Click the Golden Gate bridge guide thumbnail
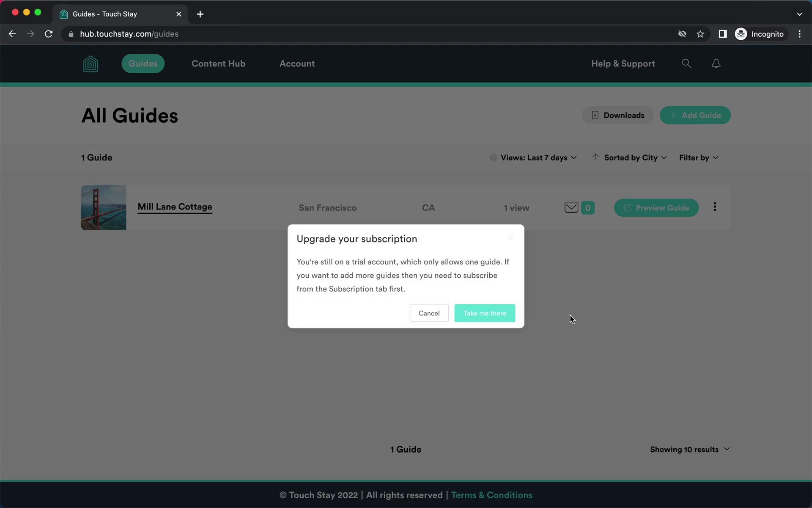812x508 pixels. point(104,207)
